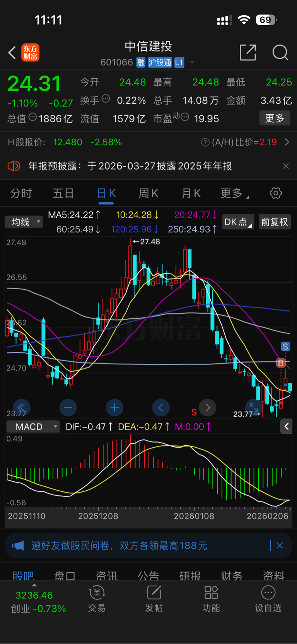Open the survey invitation banner
The image size is (297, 644).
pos(148,546)
